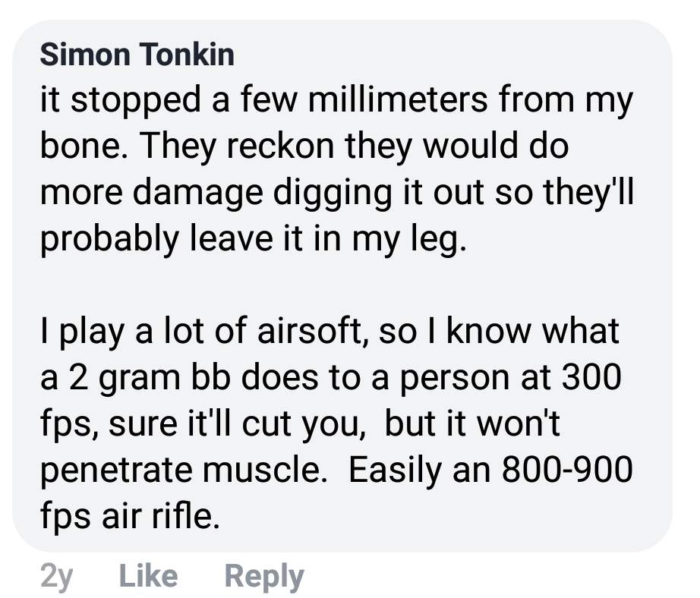
Task: Click the "2y" comment timestamp
Action: 56,576
